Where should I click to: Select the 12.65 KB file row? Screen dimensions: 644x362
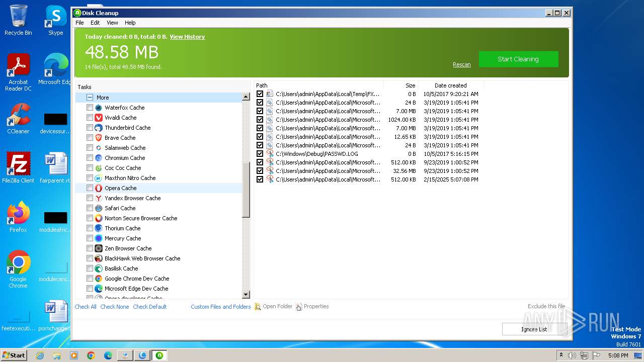(368, 137)
